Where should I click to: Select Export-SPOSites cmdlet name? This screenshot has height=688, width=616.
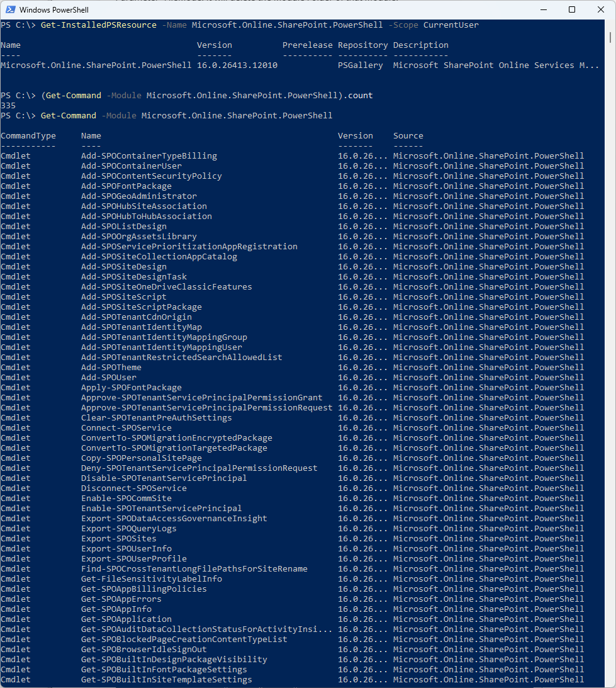[119, 539]
